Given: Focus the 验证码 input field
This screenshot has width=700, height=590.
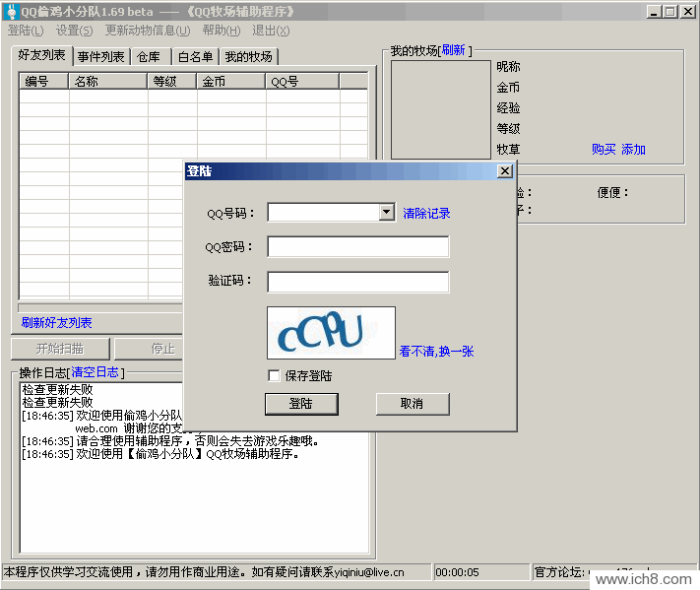Looking at the screenshot, I should (358, 282).
